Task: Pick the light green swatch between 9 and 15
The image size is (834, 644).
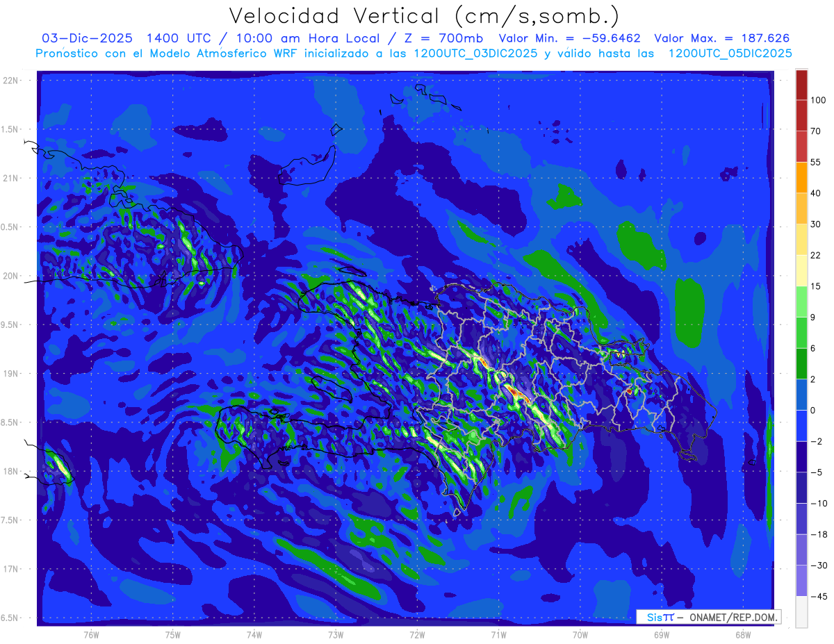Action: pyautogui.click(x=801, y=301)
